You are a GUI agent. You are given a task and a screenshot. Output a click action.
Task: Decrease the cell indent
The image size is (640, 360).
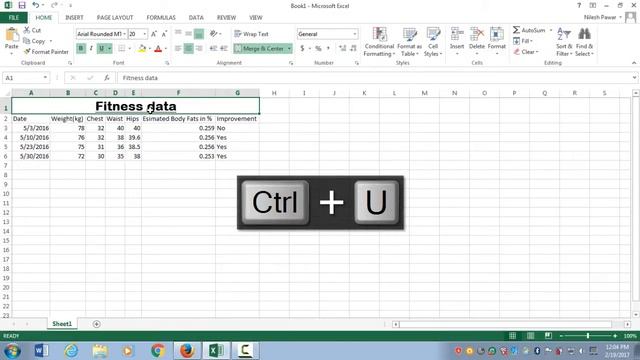pos(213,49)
